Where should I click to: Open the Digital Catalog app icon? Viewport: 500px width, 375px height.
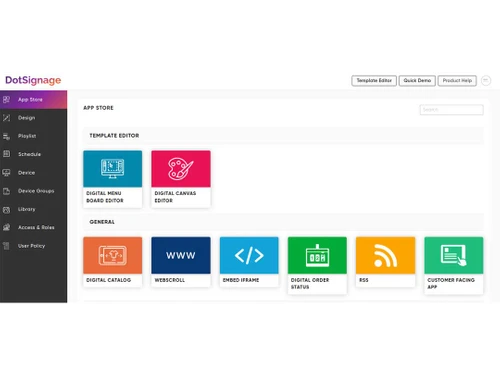113,255
